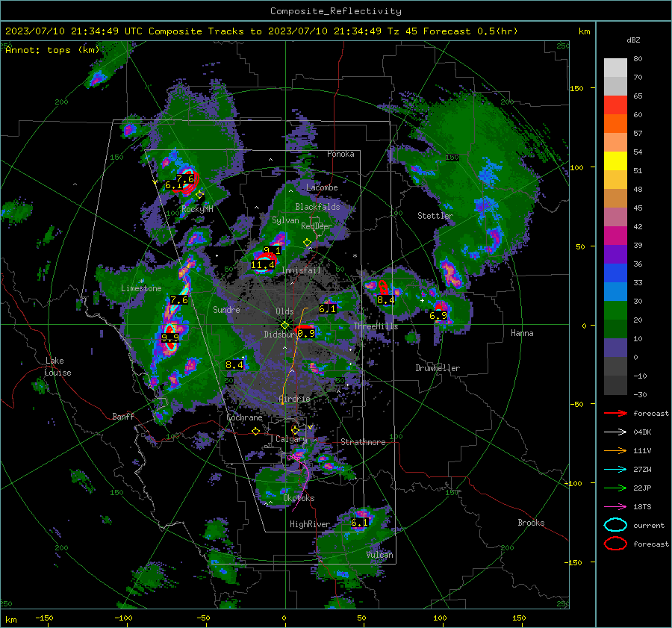Click the yellow diamond marker near RedDeer
This screenshot has height=628, width=672.
[x=308, y=243]
